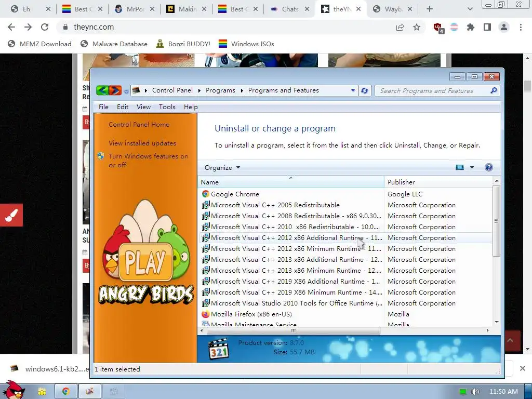Click the program list horizontal scrollbar thumb

(294, 330)
